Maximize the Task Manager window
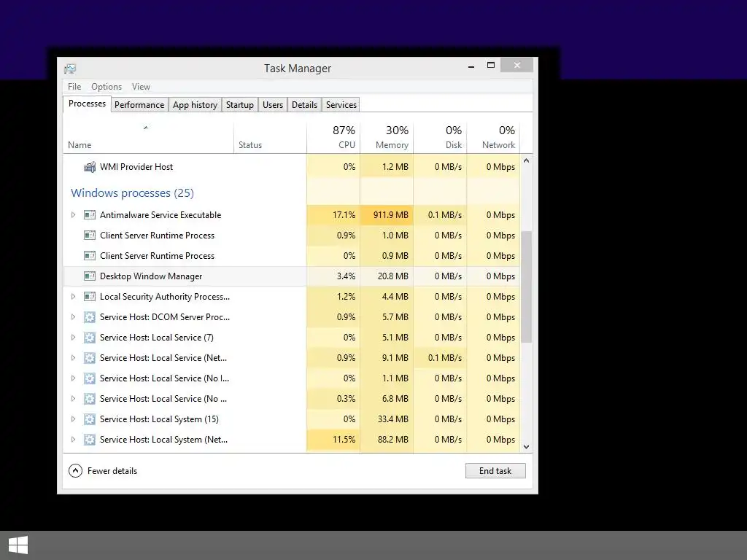The height and width of the screenshot is (560, 747). [491, 65]
